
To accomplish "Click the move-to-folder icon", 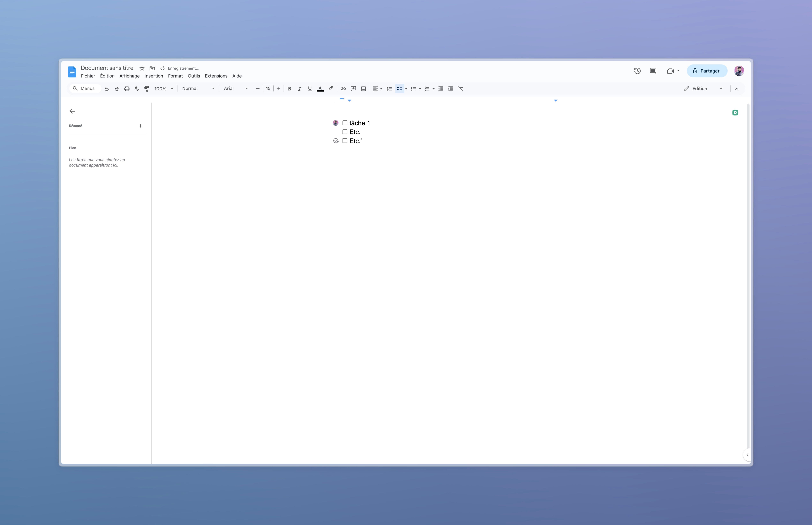I will tap(152, 68).
